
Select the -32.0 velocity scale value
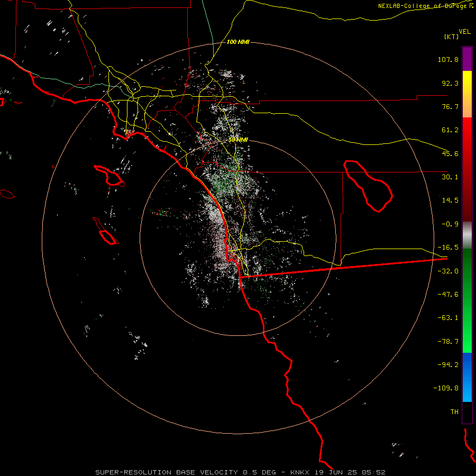coord(448,271)
